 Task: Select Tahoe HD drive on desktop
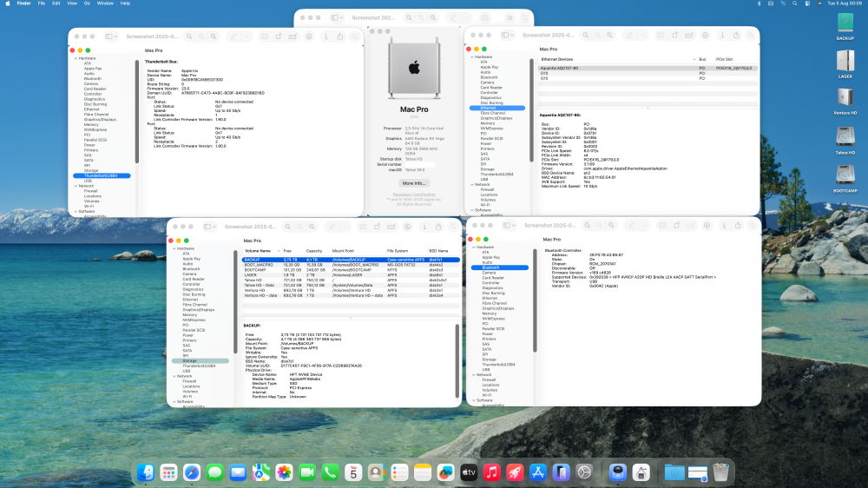[x=845, y=140]
